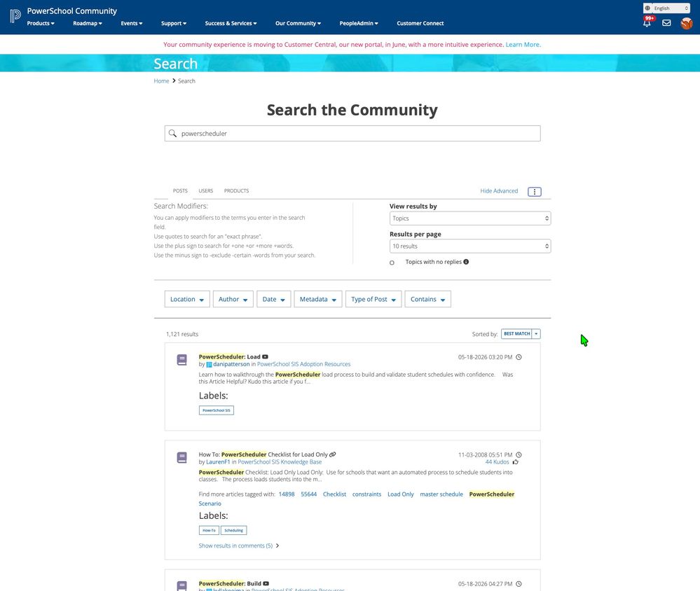Select the Topics with no replies radio button
This screenshot has width=700, height=591.
[392, 263]
